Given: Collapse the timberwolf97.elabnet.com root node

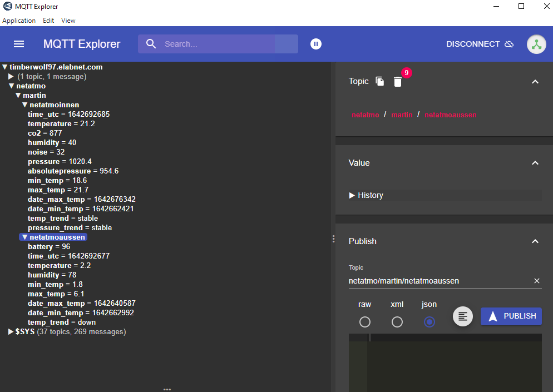Looking at the screenshot, I should click(x=5, y=67).
